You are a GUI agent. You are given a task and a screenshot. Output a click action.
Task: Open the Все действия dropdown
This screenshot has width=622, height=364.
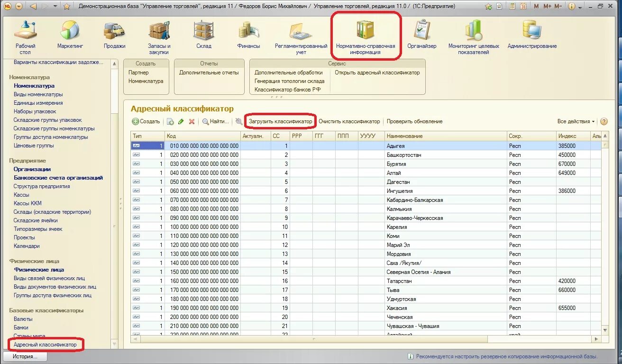pyautogui.click(x=576, y=121)
